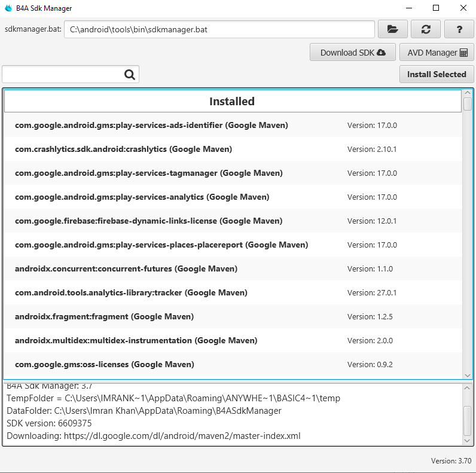Select androidx.fragment:fragment package row

click(x=233, y=317)
